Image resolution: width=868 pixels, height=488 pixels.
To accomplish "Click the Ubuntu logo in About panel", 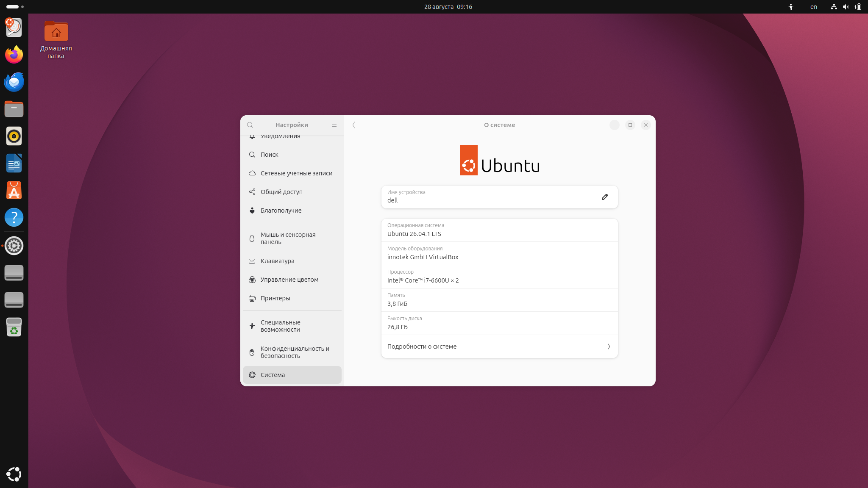I will pos(499,160).
